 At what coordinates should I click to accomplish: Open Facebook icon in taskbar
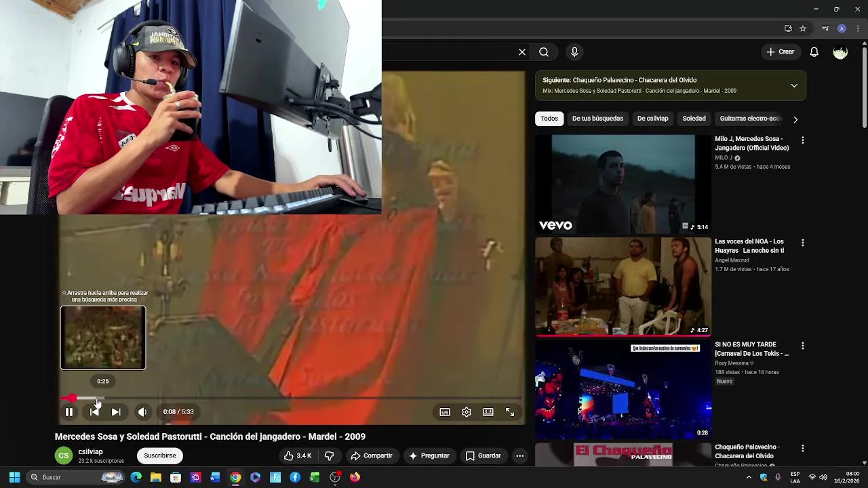pyautogui.click(x=295, y=477)
